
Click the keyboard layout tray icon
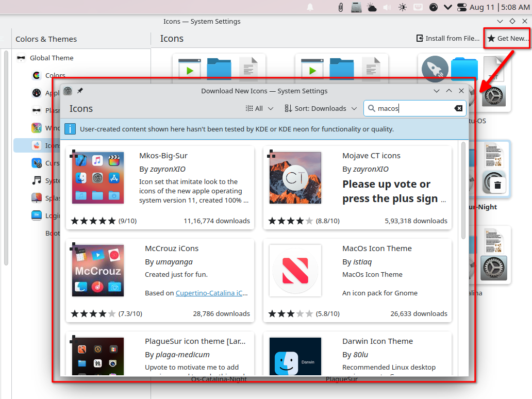coord(418,7)
